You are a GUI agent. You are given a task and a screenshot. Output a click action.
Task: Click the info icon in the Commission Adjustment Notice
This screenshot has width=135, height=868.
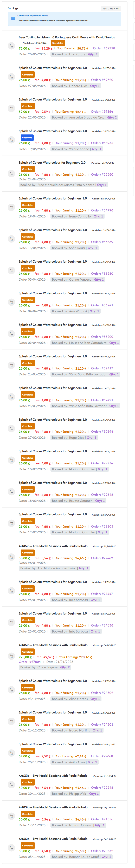[13, 19]
